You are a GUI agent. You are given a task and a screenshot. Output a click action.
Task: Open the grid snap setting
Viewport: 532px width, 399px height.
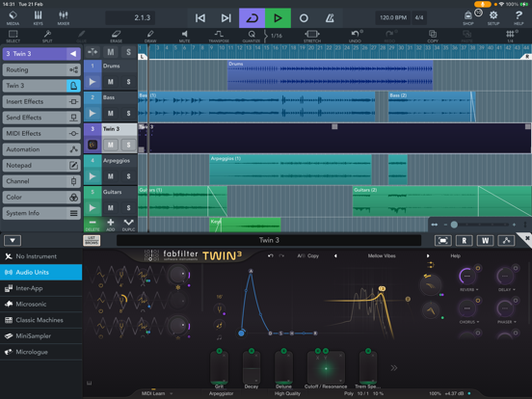(x=510, y=36)
